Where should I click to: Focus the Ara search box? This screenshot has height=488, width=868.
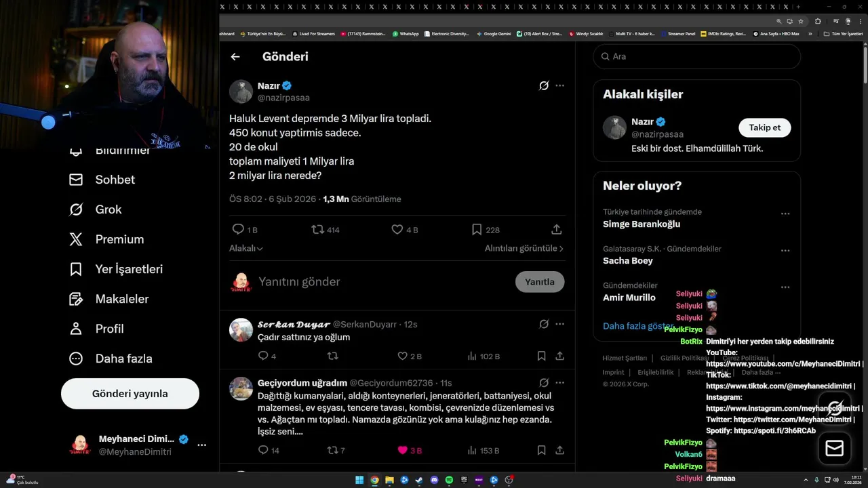(x=697, y=56)
